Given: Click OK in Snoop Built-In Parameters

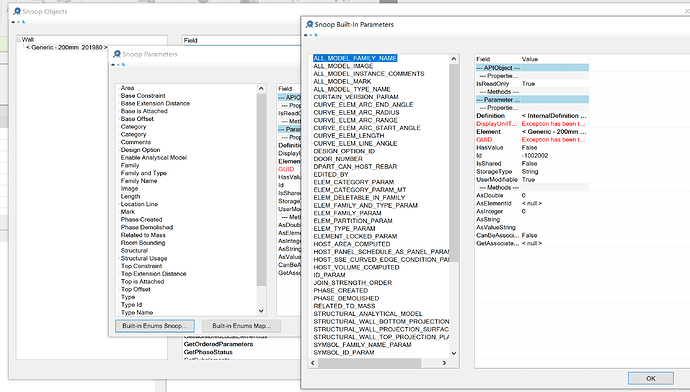Looking at the screenshot, I should click(x=650, y=378).
